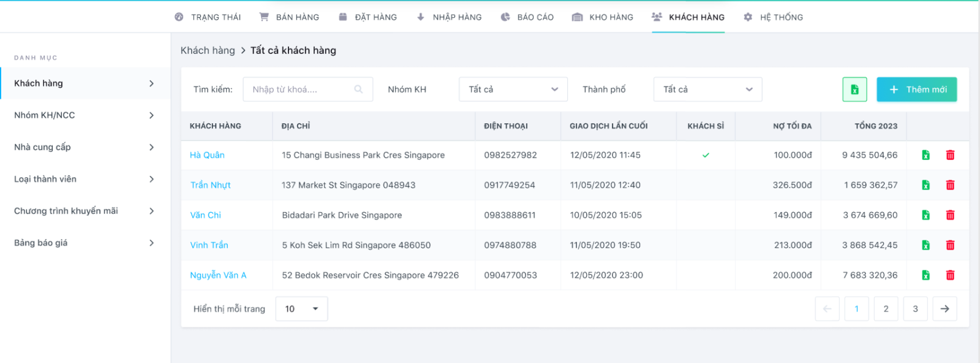
Task: Click the search magnifier icon
Action: point(358,90)
